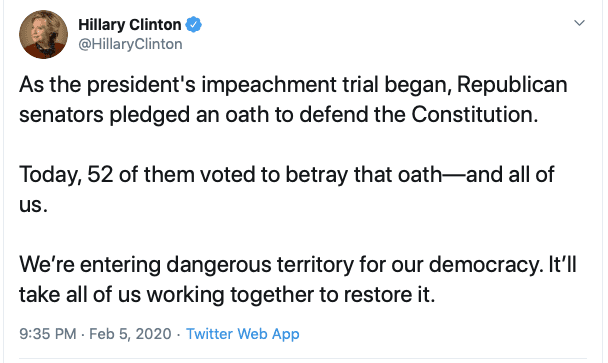Click the word "impeachment" in the tweet

tap(269, 85)
